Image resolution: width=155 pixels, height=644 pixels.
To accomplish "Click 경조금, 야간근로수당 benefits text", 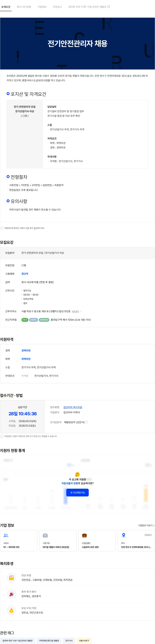I will (x=32, y=613).
